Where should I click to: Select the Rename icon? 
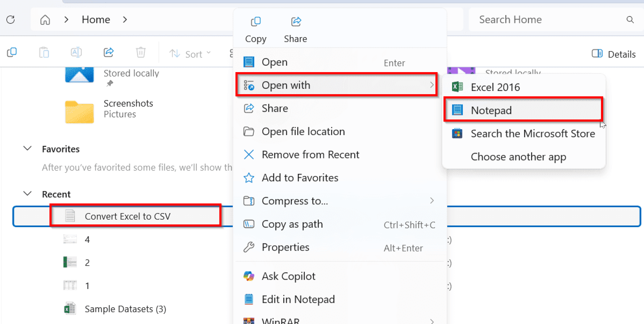[x=76, y=52]
